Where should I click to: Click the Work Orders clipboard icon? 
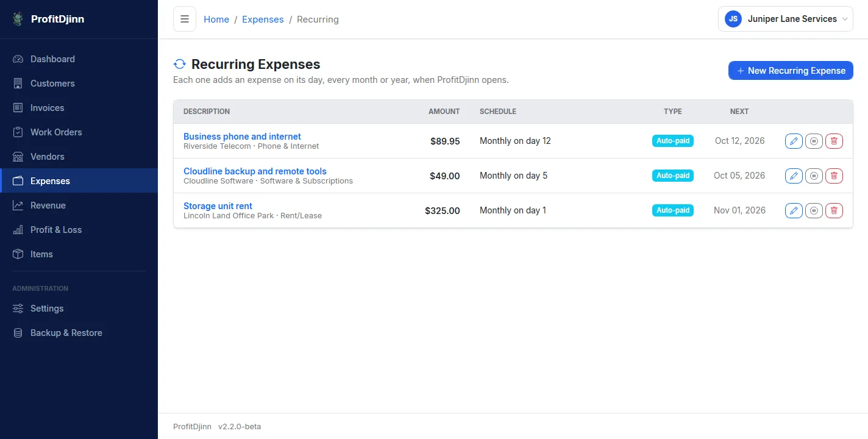click(x=18, y=132)
